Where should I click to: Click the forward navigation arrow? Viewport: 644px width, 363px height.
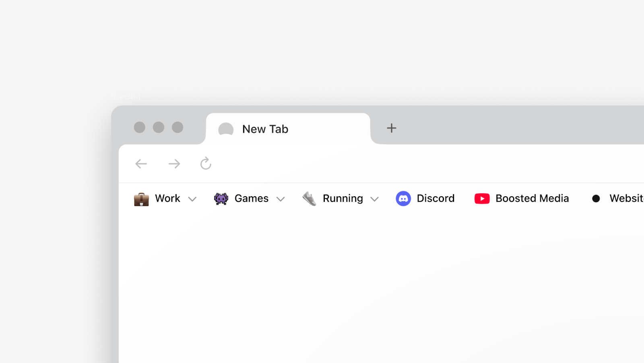174,164
